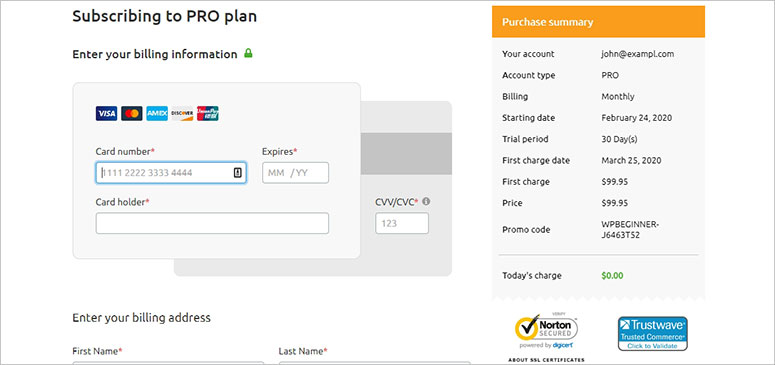This screenshot has height=365, width=775.
Task: Click the Purchase summary orange header
Action: (598, 22)
